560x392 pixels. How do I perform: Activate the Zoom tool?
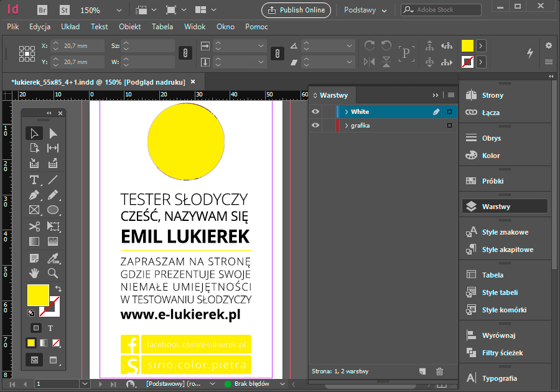[53, 273]
